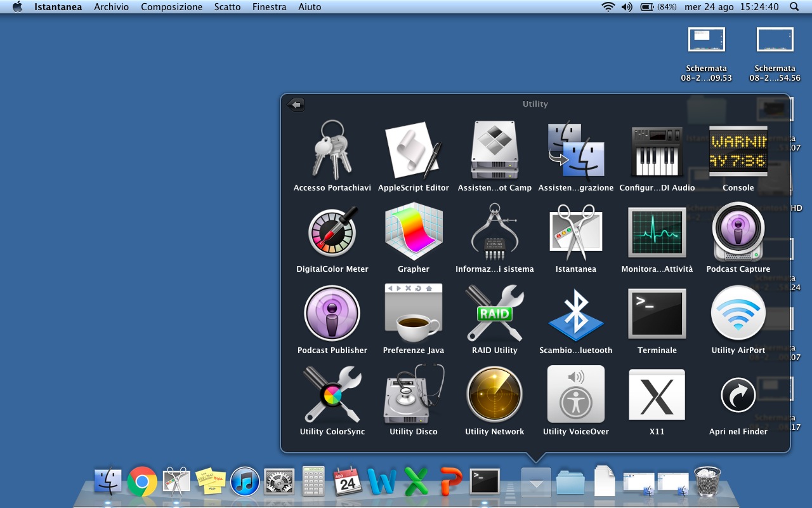Open Utility ColorSync
812x508 pixels.
[x=332, y=395]
